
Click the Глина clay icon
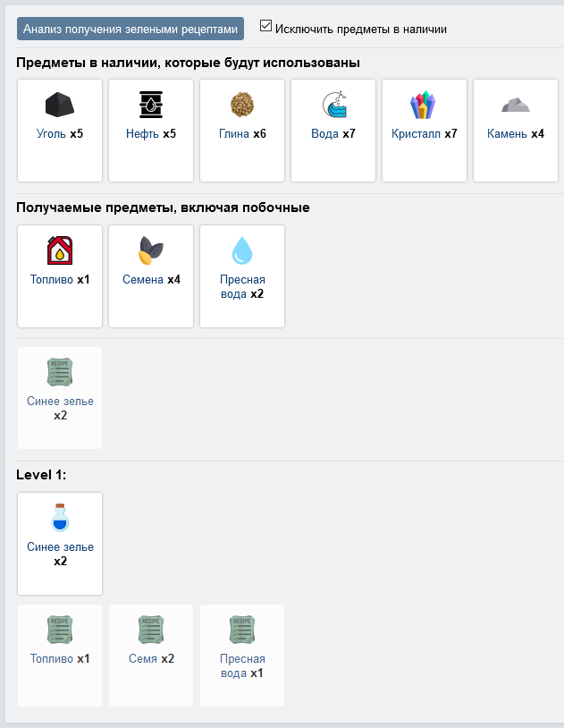tap(242, 105)
